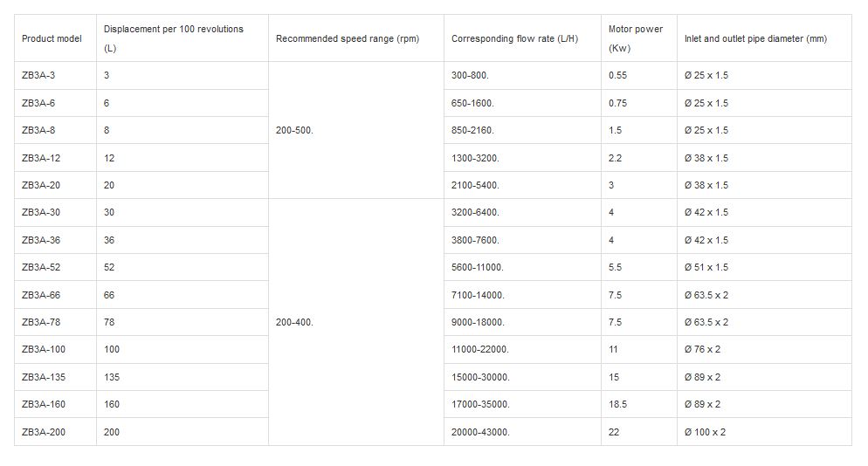
Task: Click the 200-400 speed range cell
Action: [294, 322]
